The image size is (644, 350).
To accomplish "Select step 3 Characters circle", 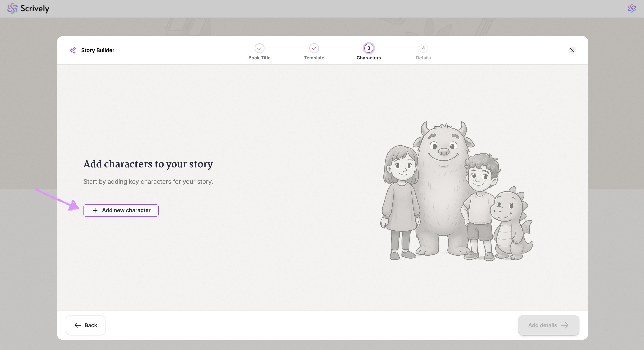I will (368, 48).
